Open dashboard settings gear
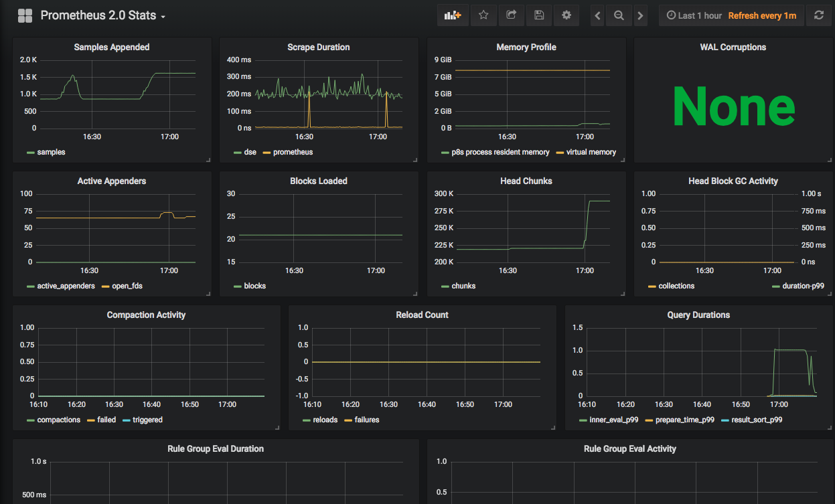This screenshot has height=504, width=835. 566,15
